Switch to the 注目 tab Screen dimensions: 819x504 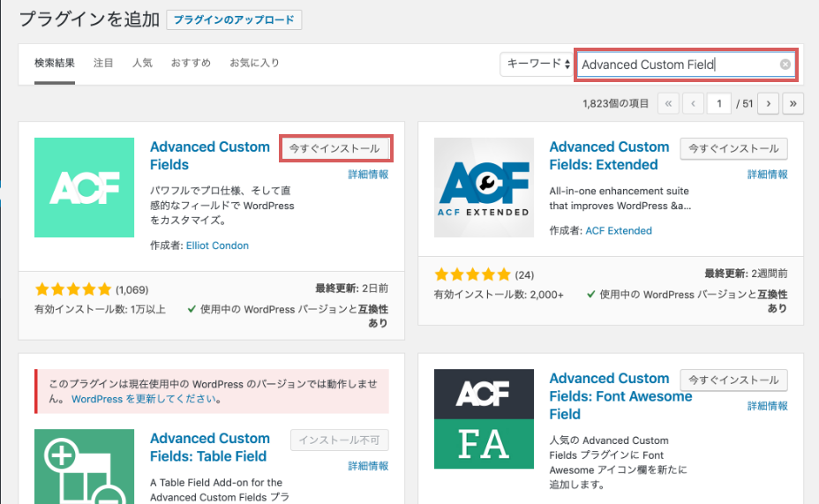click(x=103, y=64)
